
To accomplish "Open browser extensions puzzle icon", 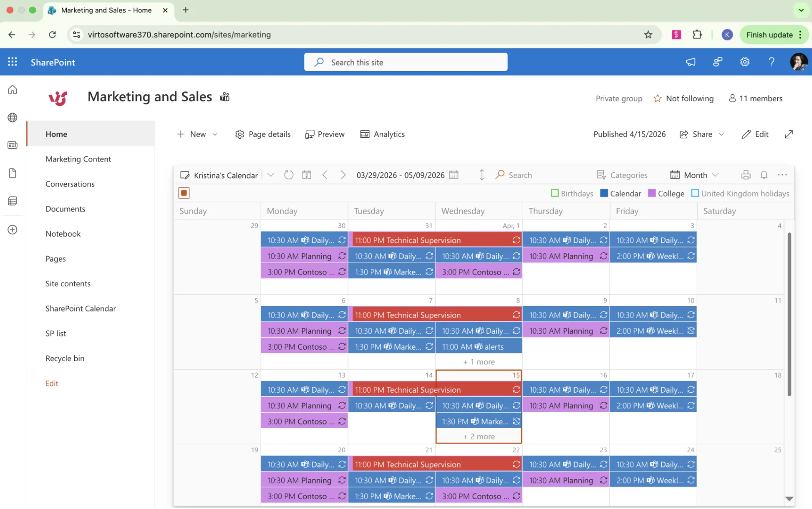I will (x=697, y=35).
